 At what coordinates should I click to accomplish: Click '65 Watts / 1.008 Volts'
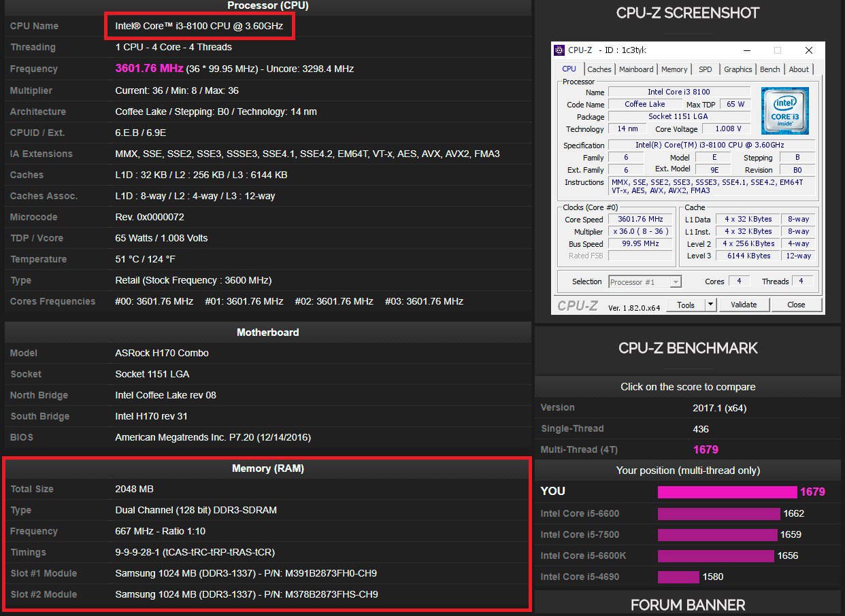pos(161,238)
